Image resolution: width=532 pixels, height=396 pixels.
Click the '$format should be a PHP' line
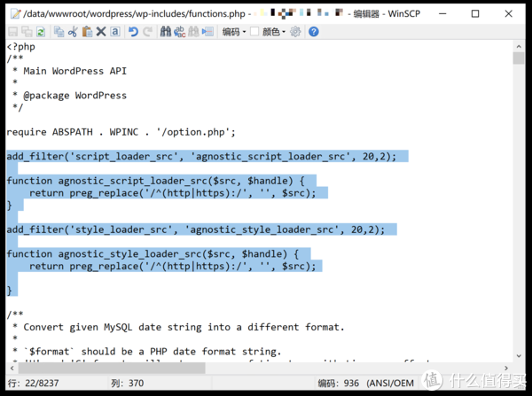tap(147, 352)
